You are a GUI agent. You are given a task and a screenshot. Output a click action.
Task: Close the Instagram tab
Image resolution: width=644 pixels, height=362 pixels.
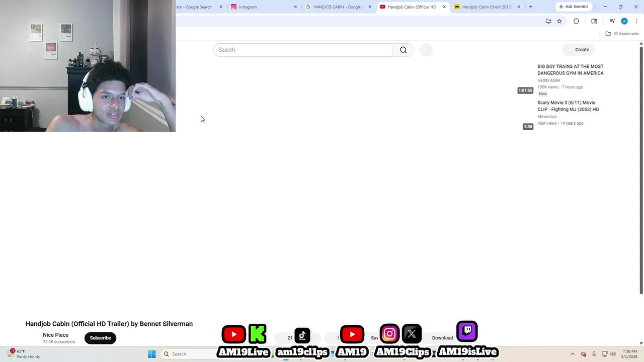point(295,7)
